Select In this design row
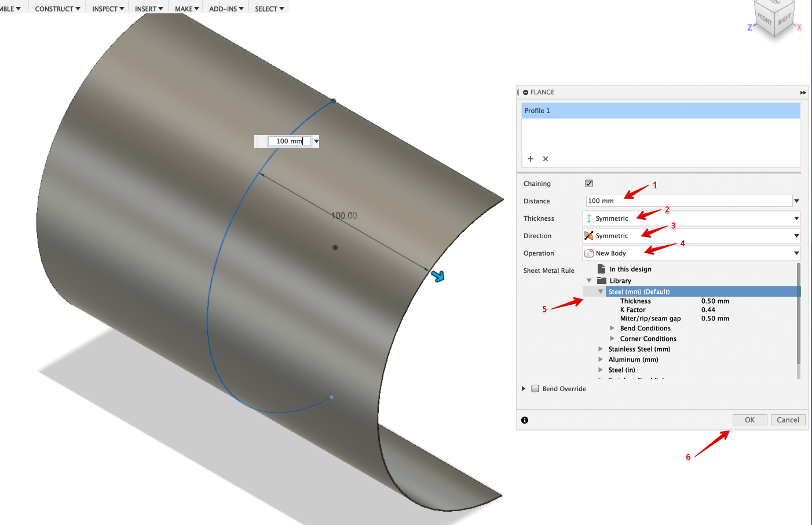 click(x=630, y=269)
